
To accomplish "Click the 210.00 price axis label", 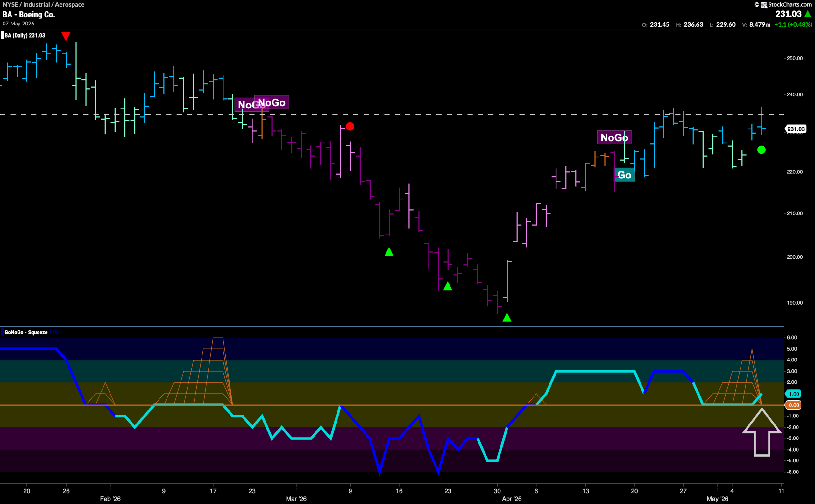I will click(795, 214).
